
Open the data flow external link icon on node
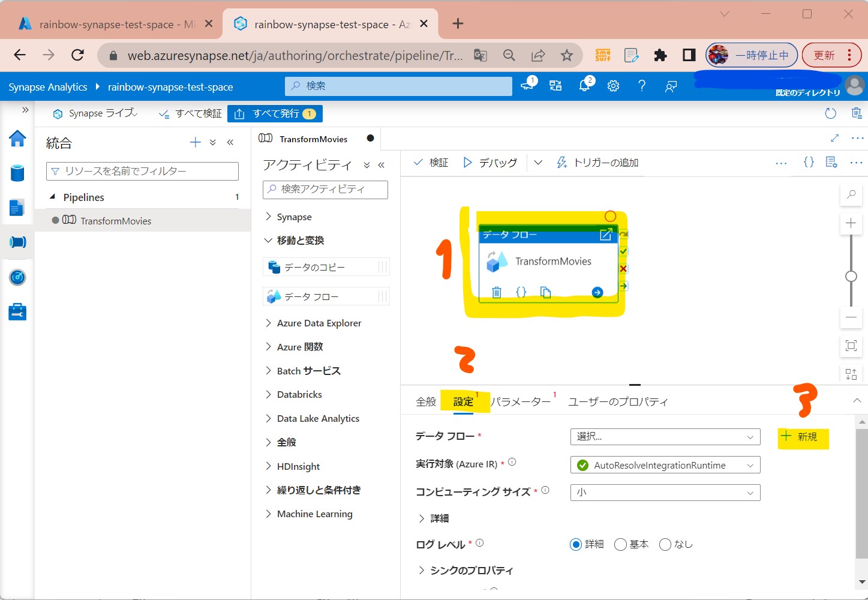tap(606, 235)
